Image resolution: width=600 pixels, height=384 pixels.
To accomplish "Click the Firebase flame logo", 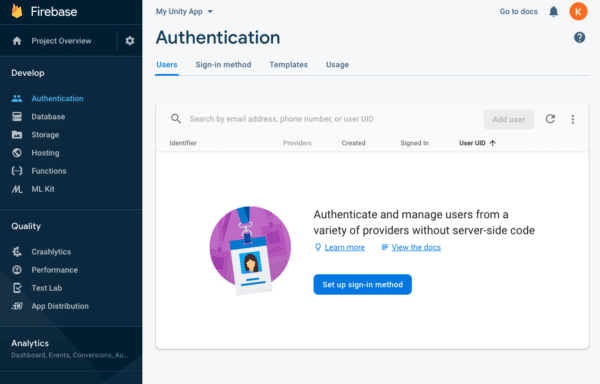I will point(17,11).
